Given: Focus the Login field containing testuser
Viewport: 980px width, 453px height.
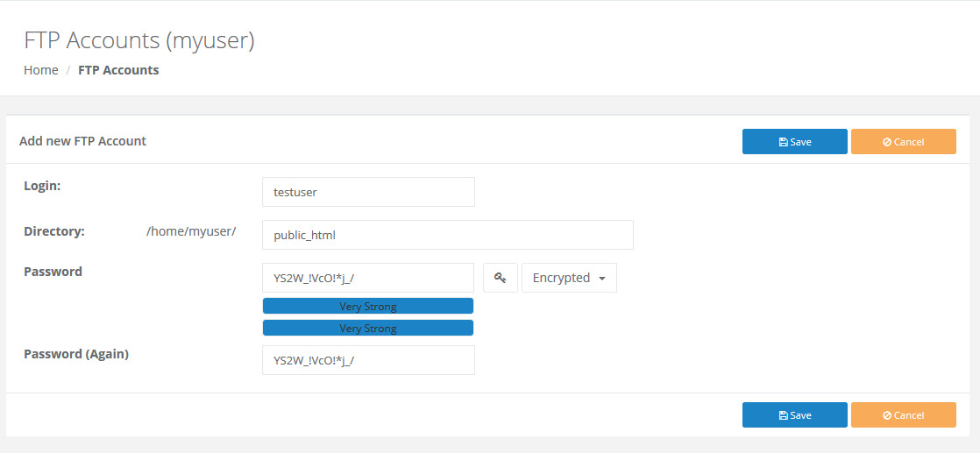Looking at the screenshot, I should [x=368, y=192].
